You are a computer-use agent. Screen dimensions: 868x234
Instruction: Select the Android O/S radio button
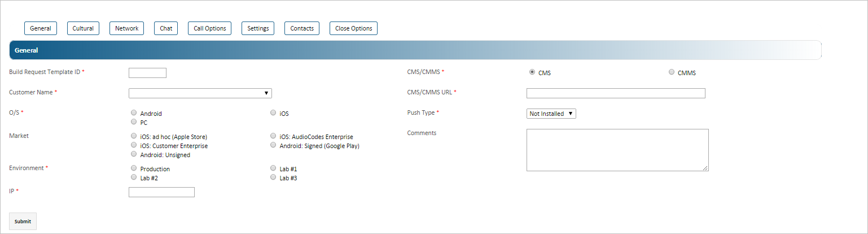[x=134, y=113]
